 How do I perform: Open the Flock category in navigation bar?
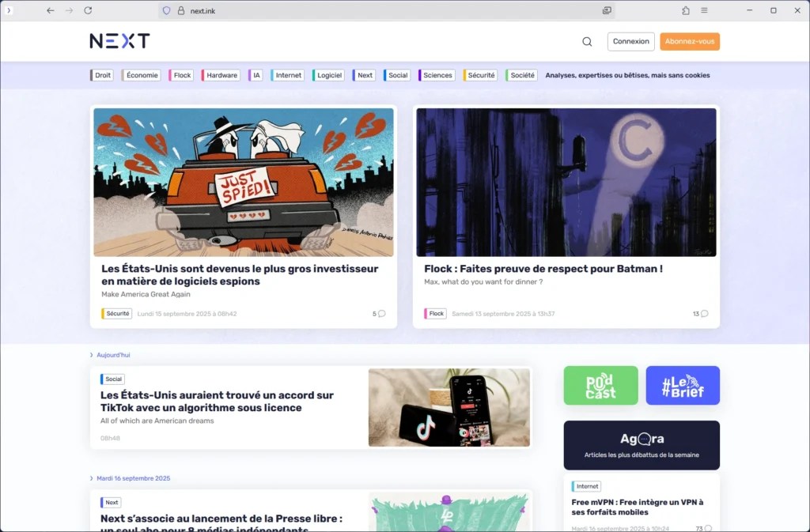pos(181,75)
